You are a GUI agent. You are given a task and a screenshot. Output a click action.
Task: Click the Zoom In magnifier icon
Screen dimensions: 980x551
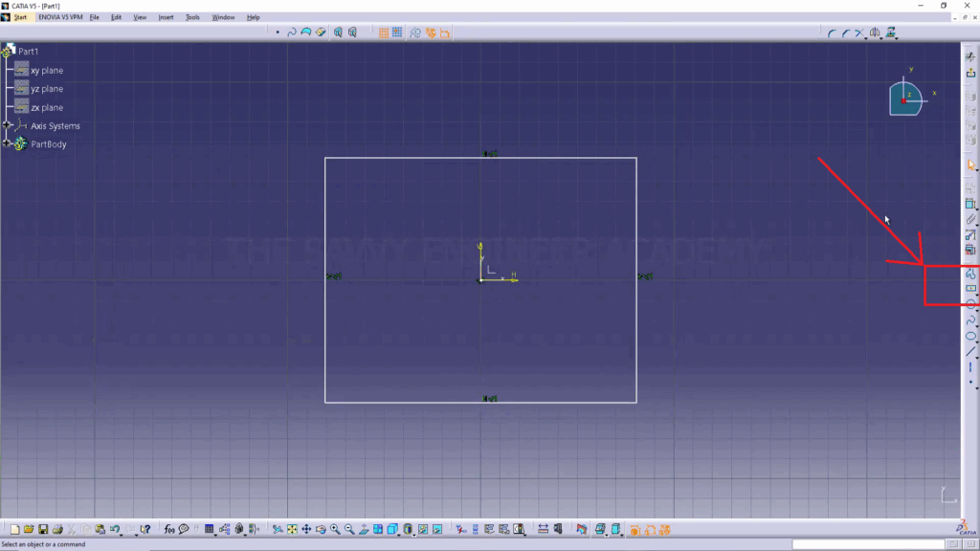[335, 529]
